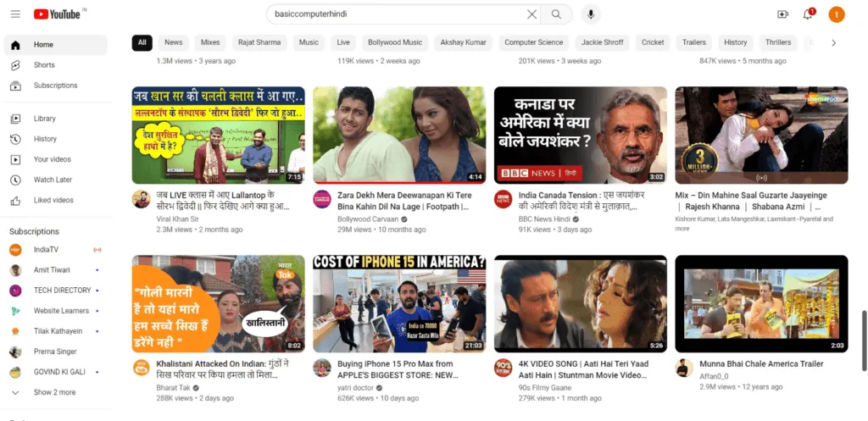Viewport: 868px width, 421px height.
Task: Open Library in the sidebar
Action: coord(55,119)
